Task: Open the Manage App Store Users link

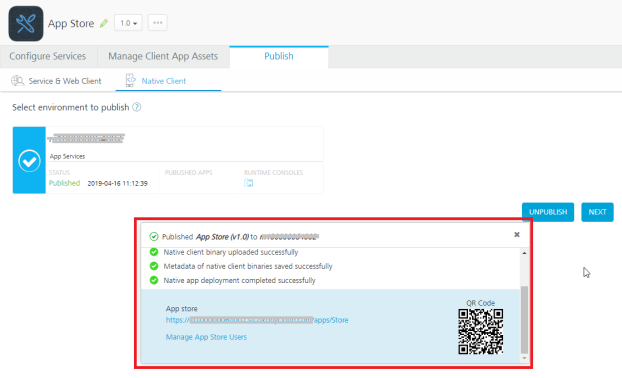Action: click(x=206, y=337)
